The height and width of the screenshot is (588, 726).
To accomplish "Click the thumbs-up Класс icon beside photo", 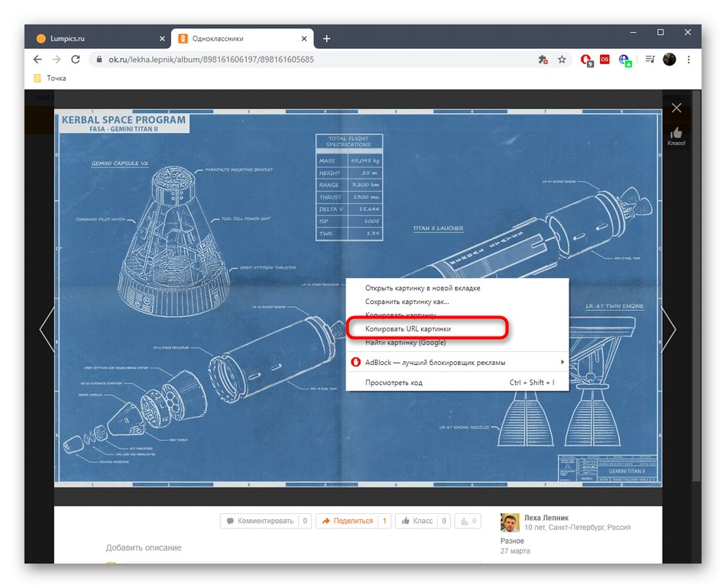I will 676,136.
